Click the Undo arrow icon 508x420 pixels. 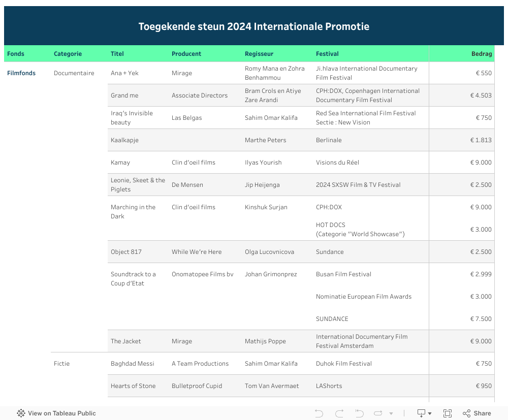click(x=319, y=413)
